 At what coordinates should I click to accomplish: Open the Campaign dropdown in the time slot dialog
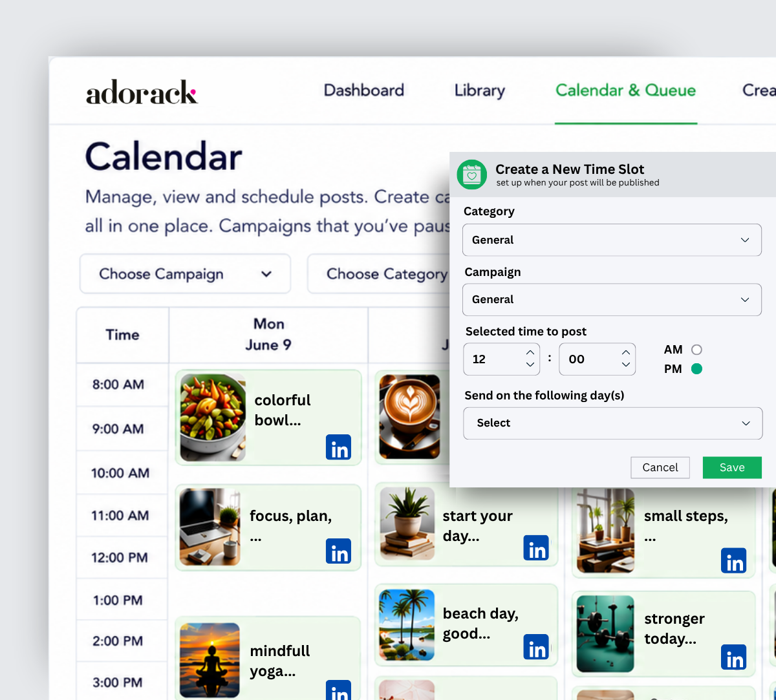coord(612,299)
